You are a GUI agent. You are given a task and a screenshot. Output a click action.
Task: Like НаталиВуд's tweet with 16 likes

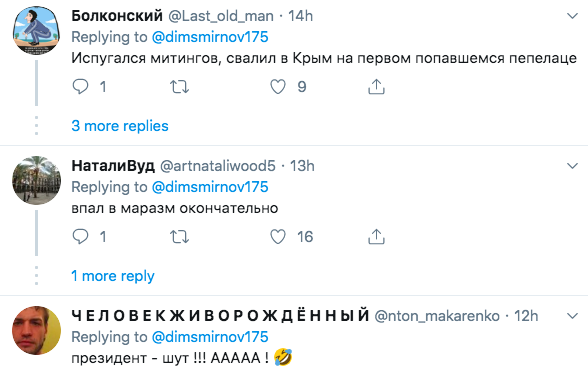[278, 237]
